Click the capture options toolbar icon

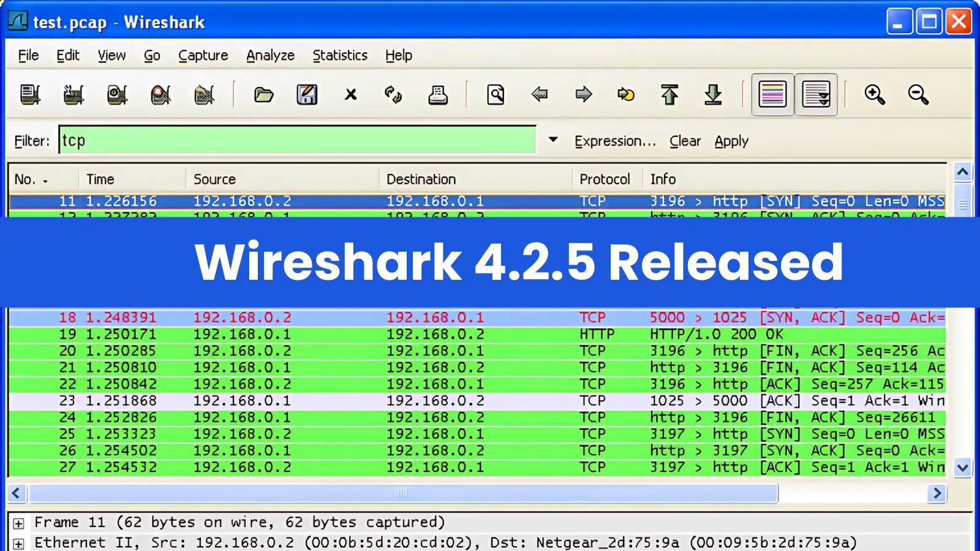[73, 95]
